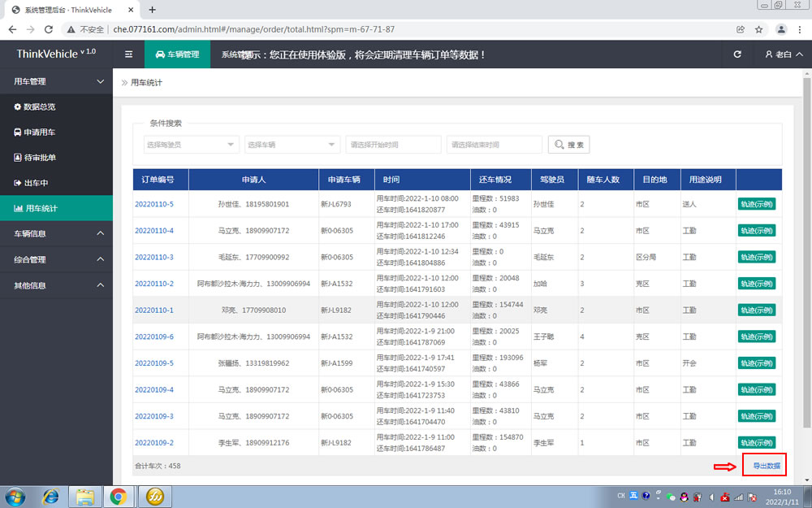812x508 pixels.
Task: Reload the page with browser refresh icon
Action: click(x=49, y=29)
